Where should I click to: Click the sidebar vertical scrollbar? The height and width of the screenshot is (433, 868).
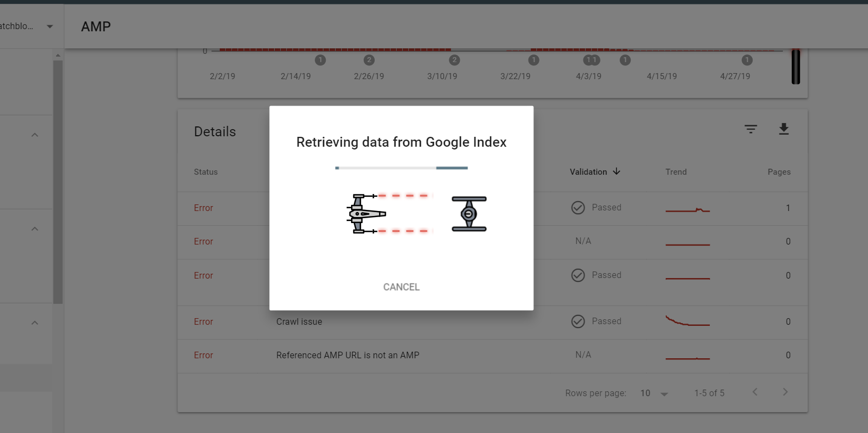pyautogui.click(x=58, y=181)
